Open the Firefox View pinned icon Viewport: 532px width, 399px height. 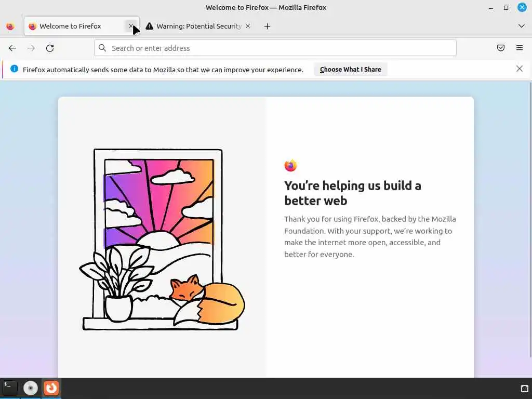coord(10,26)
